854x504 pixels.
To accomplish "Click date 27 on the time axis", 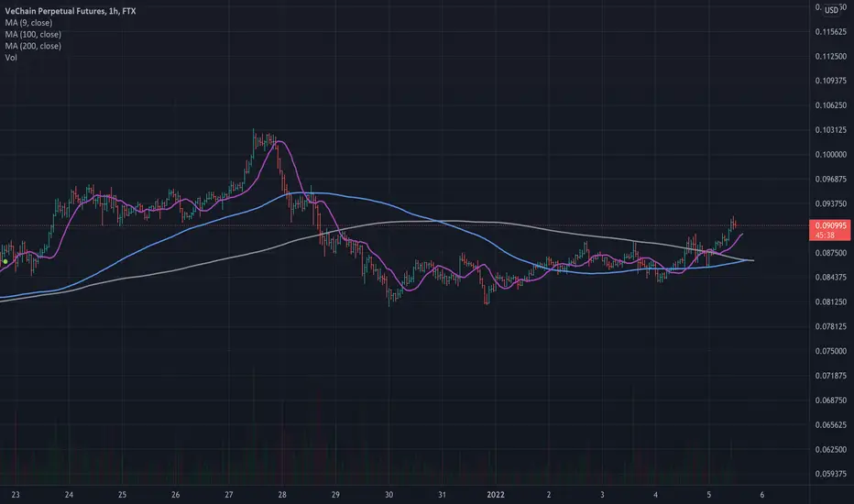I will pyautogui.click(x=229, y=495).
